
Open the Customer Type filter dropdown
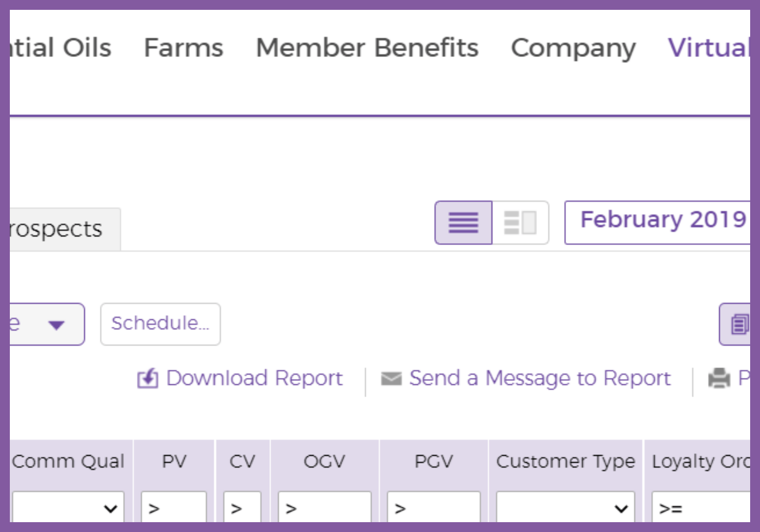tap(565, 508)
